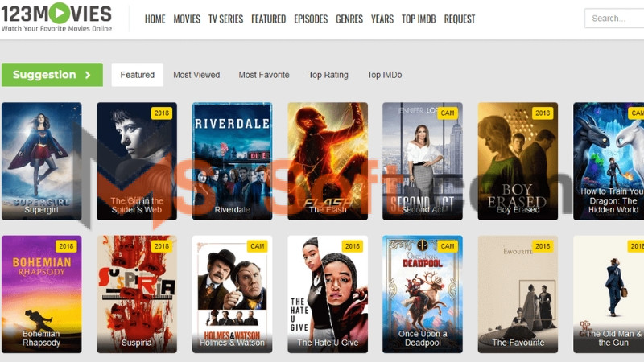Click the CAM badge on Second Act
Screen dimensions: 644x362
coord(448,113)
